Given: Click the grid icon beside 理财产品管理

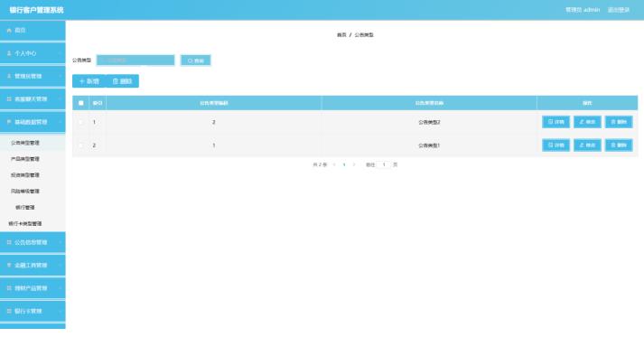Looking at the screenshot, I should tap(9, 288).
